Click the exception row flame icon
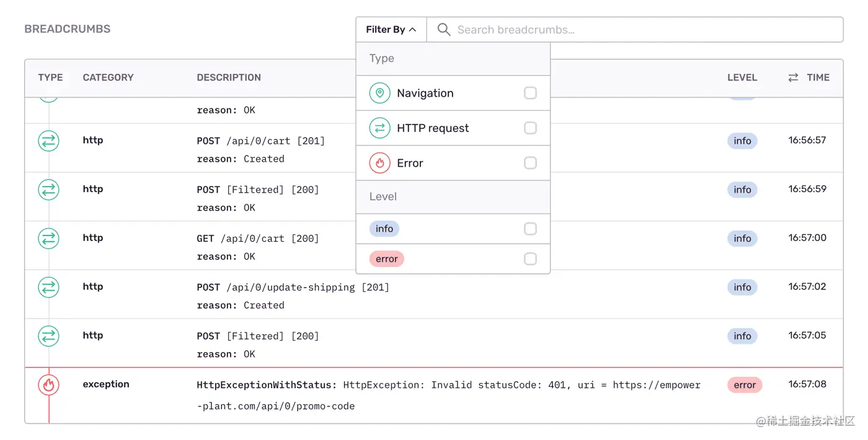This screenshot has height=440, width=868. pyautogui.click(x=48, y=385)
